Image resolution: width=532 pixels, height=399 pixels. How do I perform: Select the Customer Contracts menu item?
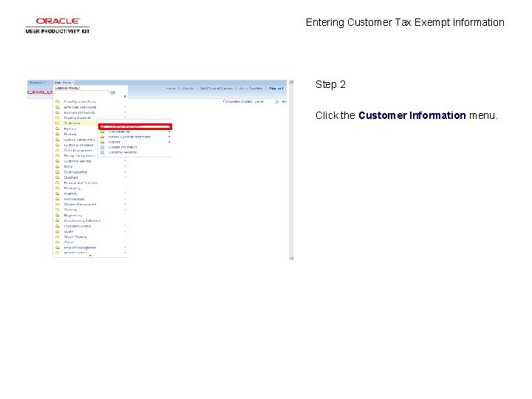[x=78, y=145]
